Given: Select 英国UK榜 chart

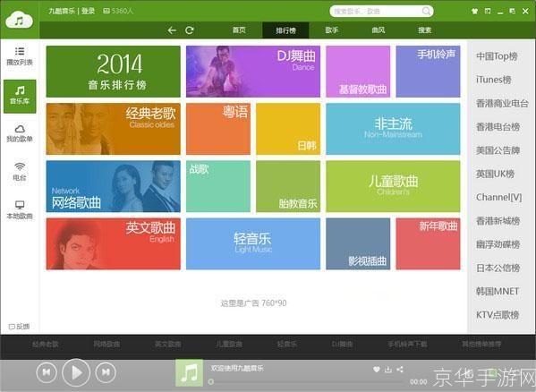Looking at the screenshot, I should point(496,174).
